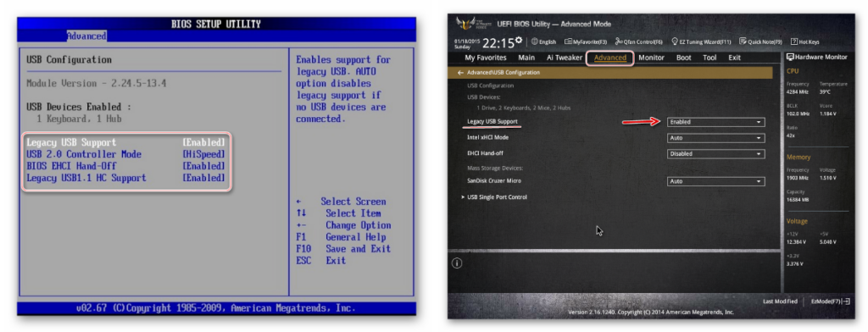868x332 pixels.
Task: Select Legacy USB Support label in UEFI window
Action: click(492, 122)
